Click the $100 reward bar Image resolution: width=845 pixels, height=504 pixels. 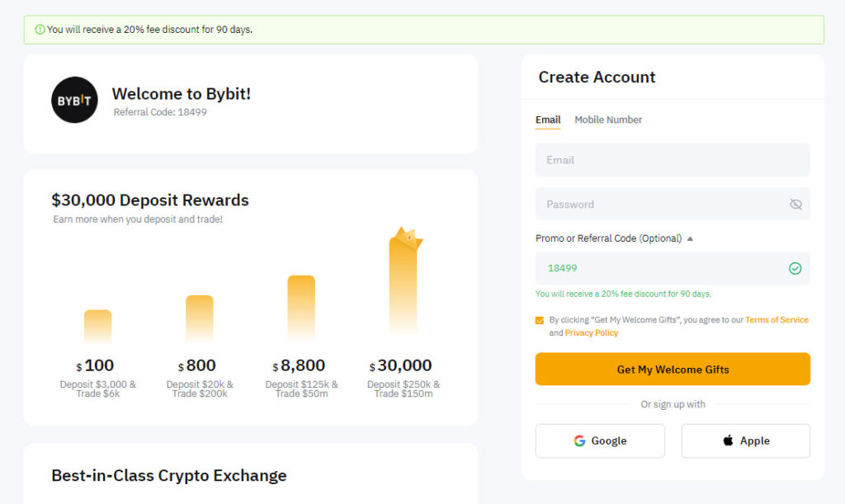tap(97, 327)
